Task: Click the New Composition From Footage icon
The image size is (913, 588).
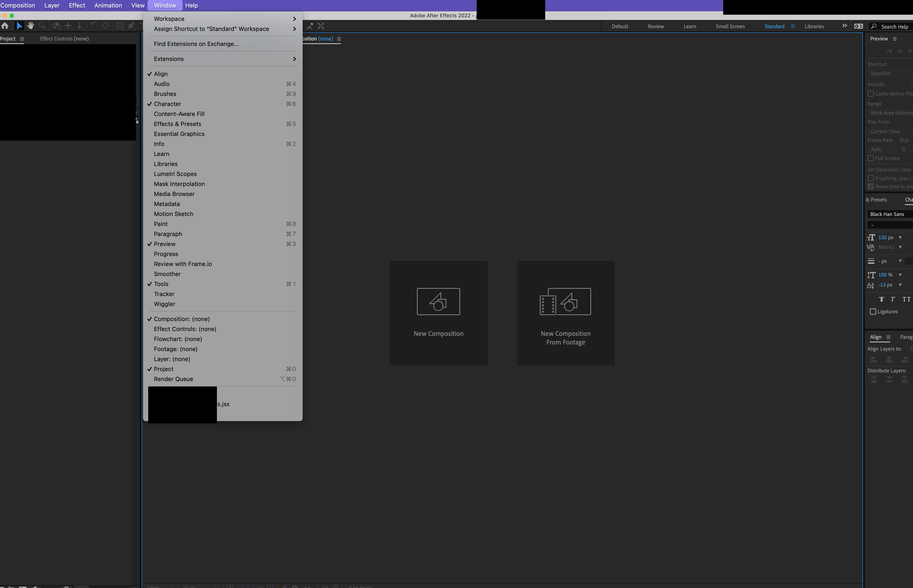Action: click(565, 302)
